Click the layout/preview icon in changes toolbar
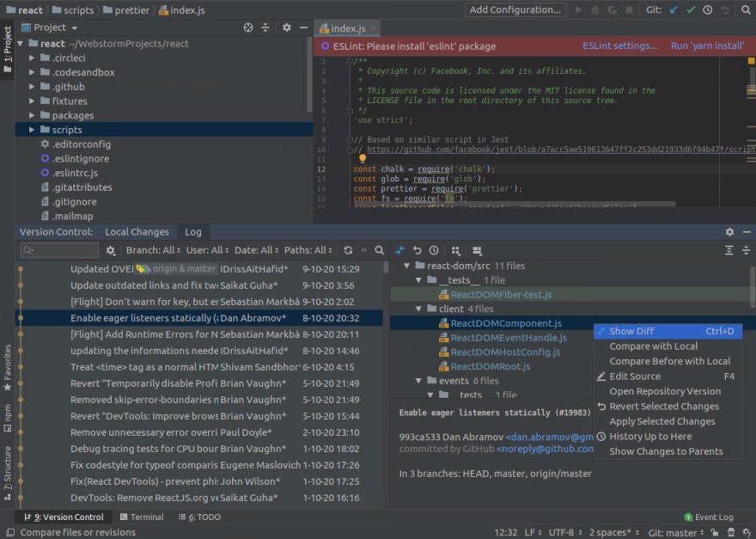Image resolution: width=756 pixels, height=539 pixels. pyautogui.click(x=477, y=250)
